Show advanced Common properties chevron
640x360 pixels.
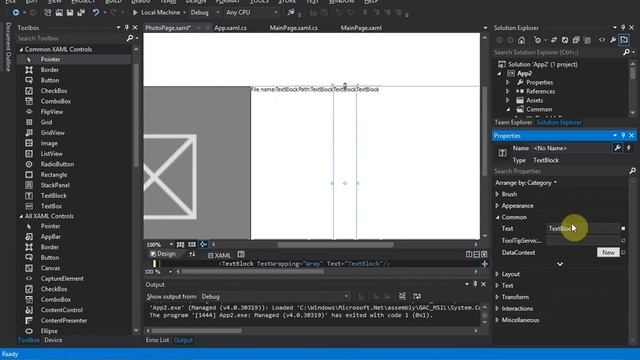560,264
